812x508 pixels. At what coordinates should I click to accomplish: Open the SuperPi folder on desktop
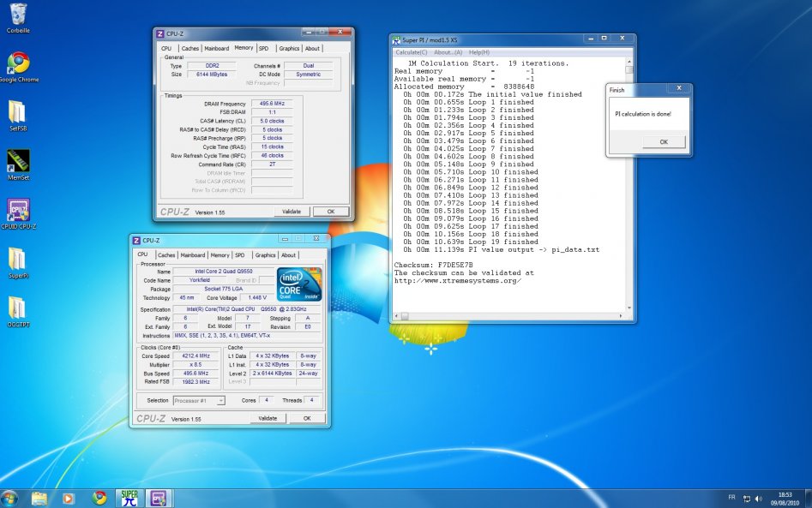tap(17, 260)
